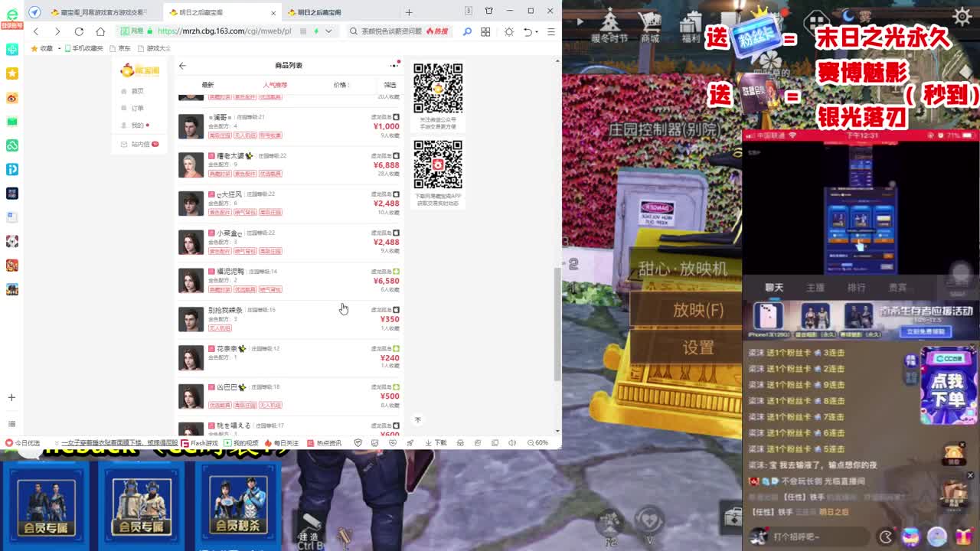
Task: Expand the 收藏 favorites dropdown arrow
Action: click(x=59, y=48)
